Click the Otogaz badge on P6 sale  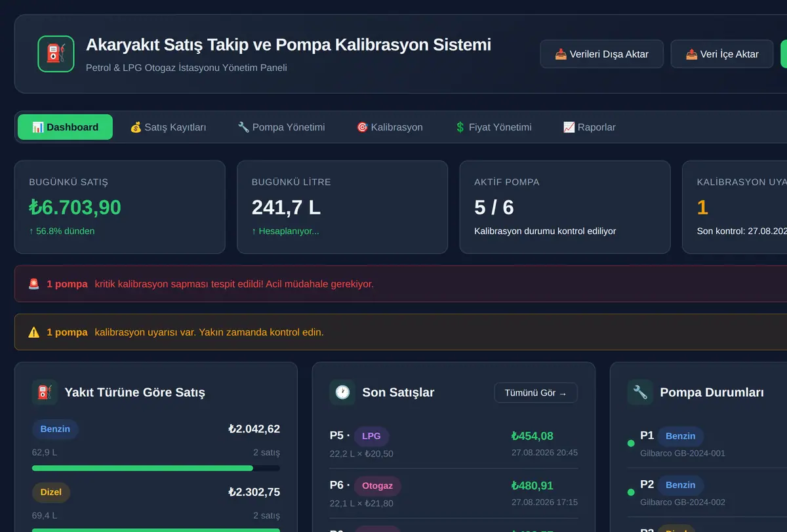click(378, 485)
